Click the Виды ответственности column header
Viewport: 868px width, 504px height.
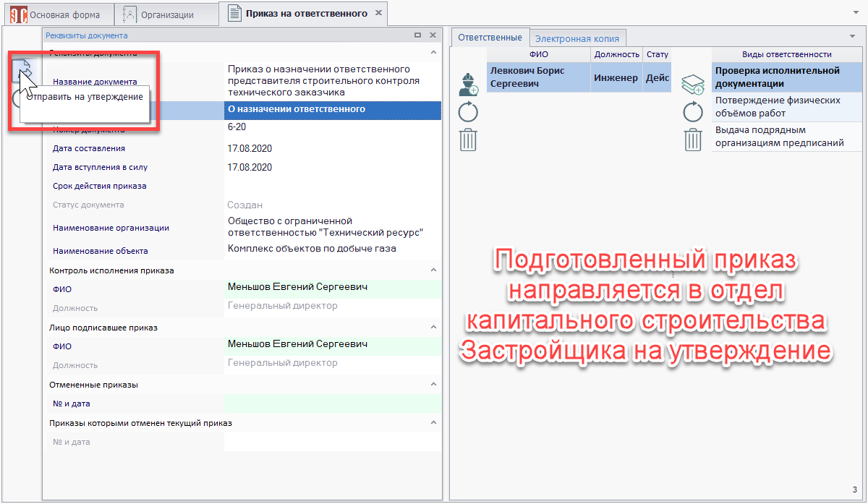click(x=787, y=54)
